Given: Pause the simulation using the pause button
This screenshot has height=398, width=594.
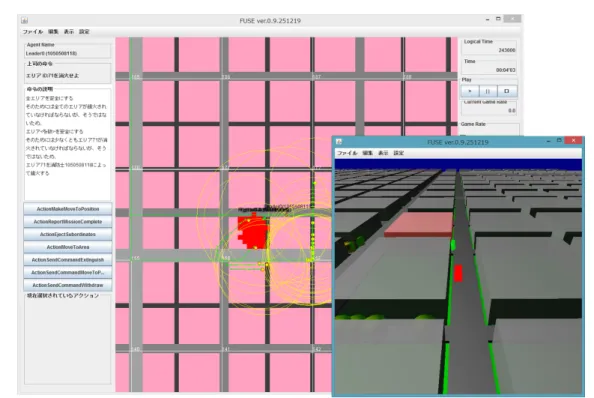Looking at the screenshot, I should (488, 91).
